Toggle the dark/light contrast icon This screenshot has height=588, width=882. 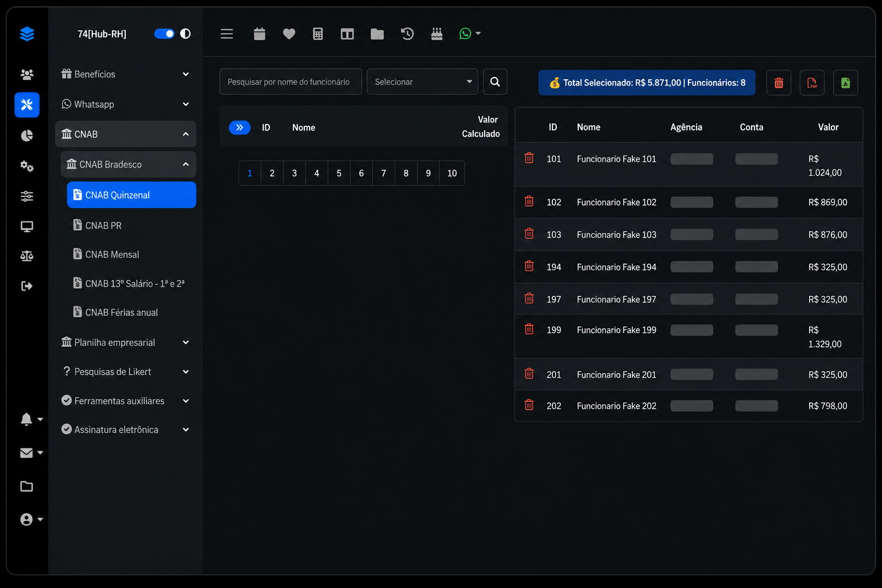click(185, 34)
